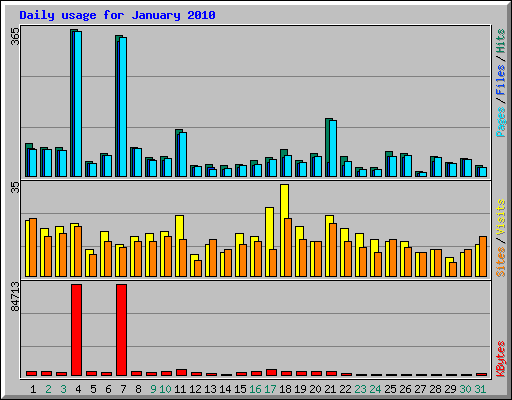This screenshot has width=512, height=400.
Task: Click day 11 on the x-axis
Action: tap(180, 389)
